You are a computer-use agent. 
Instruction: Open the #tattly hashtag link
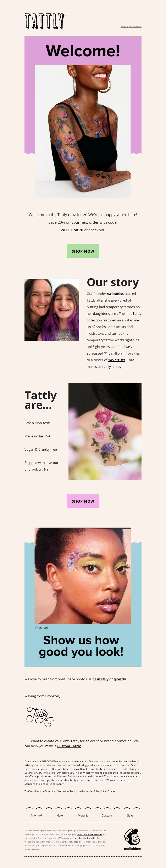103,679
